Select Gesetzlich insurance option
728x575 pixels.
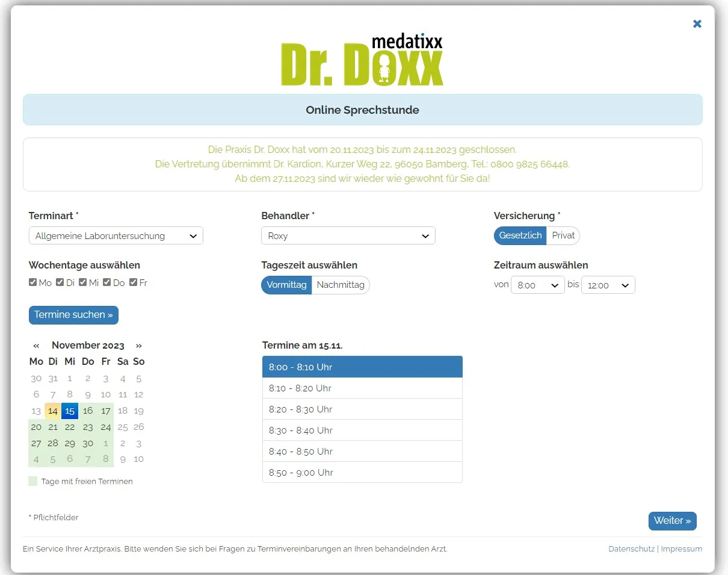pyautogui.click(x=520, y=235)
